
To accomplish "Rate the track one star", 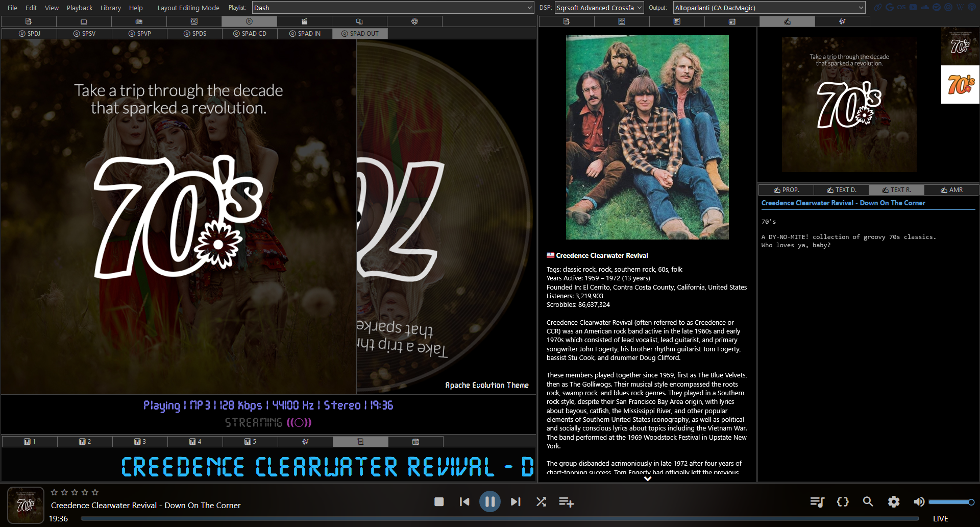I will point(54,492).
